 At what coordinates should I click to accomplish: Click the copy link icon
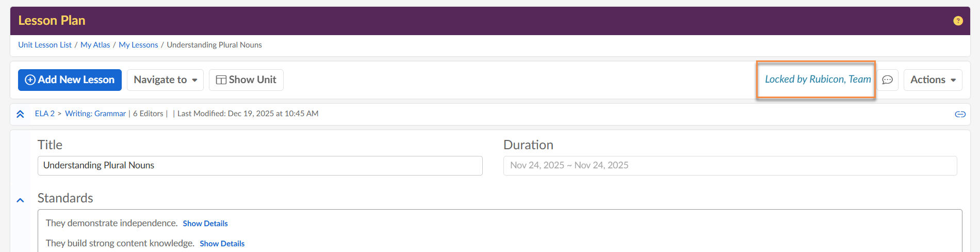coord(960,114)
